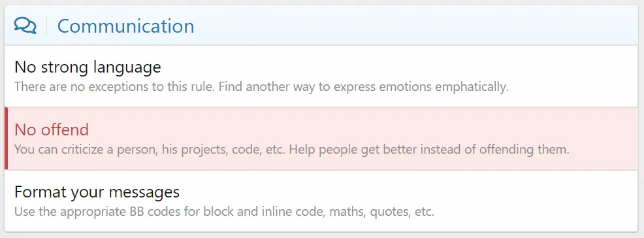Click the 'You can criticize a person' description

[292, 149]
